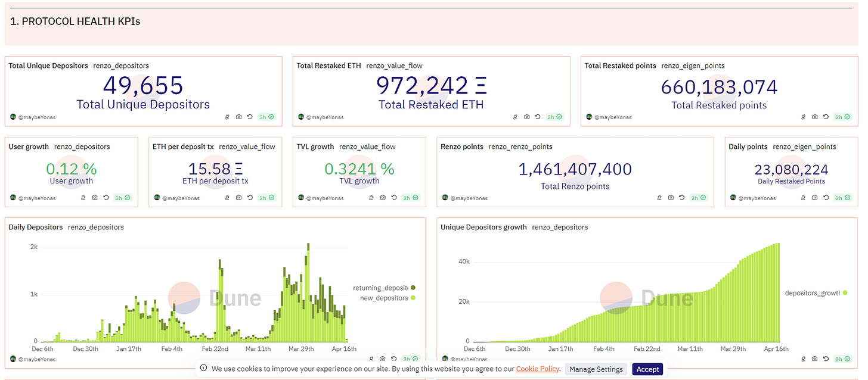
Task: Refresh the User growth card
Action: [x=106, y=198]
